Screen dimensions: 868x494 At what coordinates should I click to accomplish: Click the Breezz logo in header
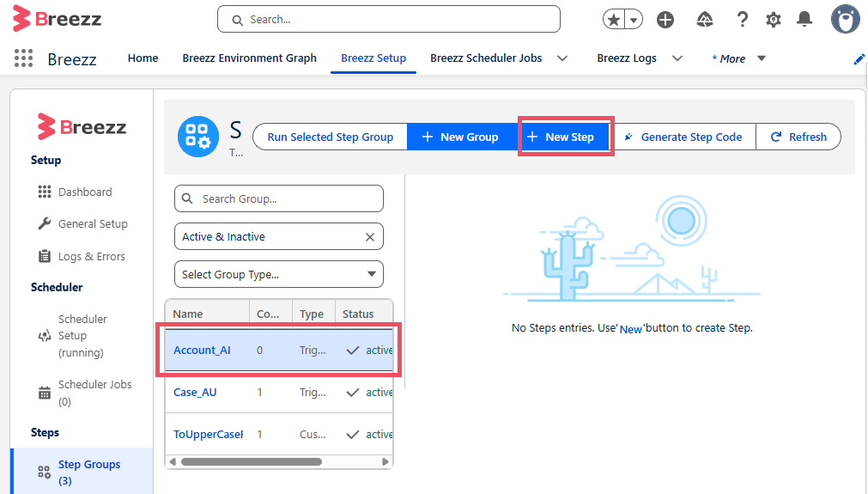click(57, 18)
